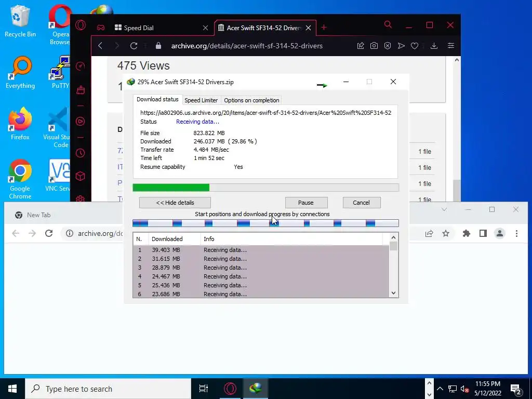Select Acer Swift SF314-52 Drivers tab

pos(265,28)
